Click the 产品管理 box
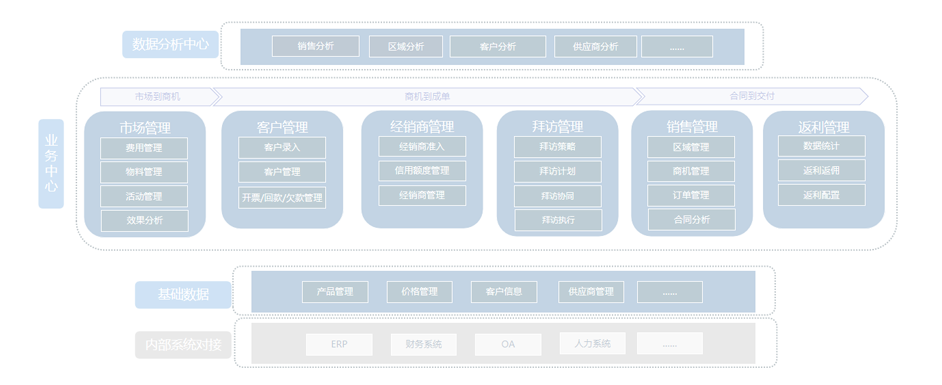This screenshot has width=942, height=385. (335, 292)
